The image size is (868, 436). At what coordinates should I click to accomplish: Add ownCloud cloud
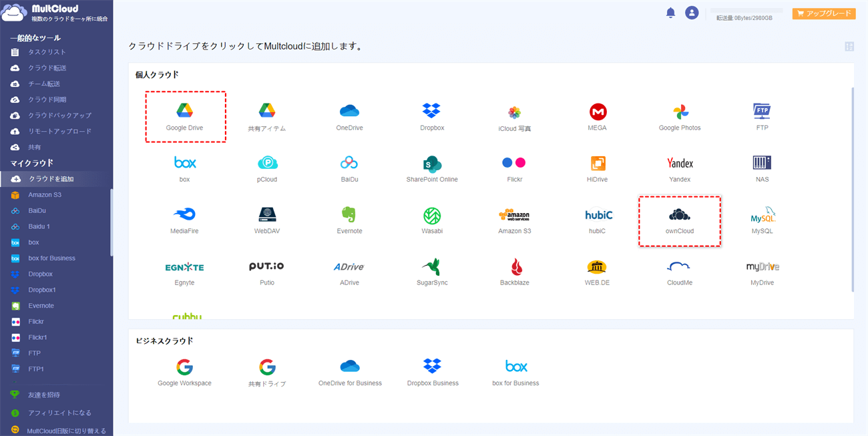680,220
